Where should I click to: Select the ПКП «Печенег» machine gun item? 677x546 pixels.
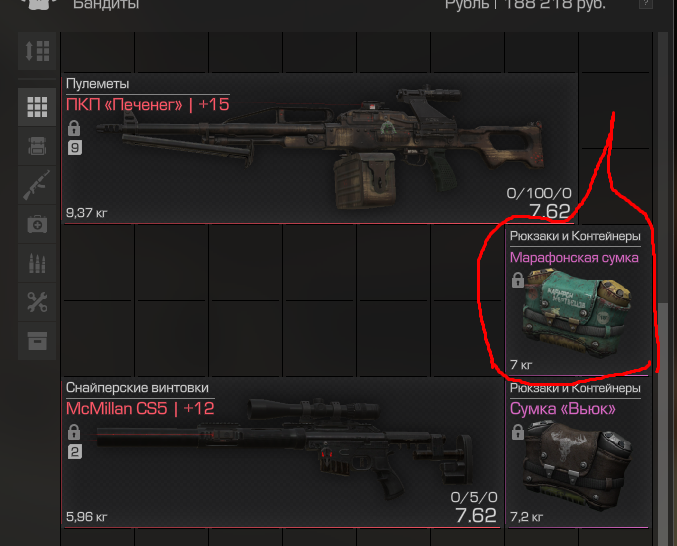320,149
